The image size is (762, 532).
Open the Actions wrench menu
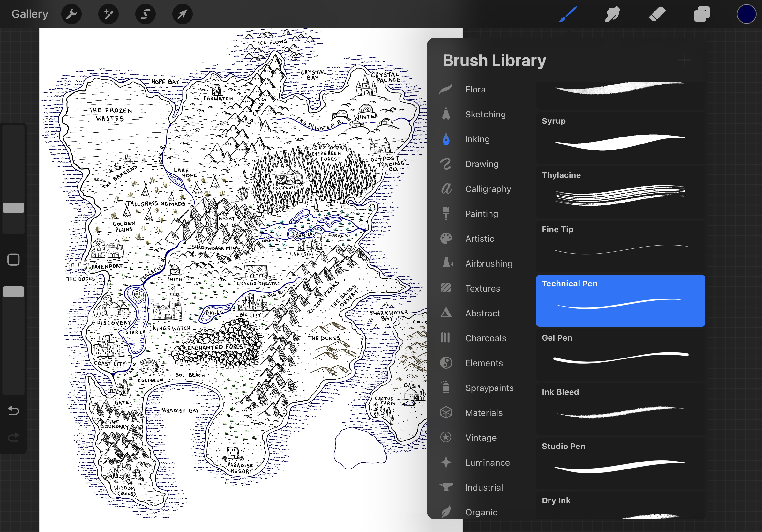click(71, 14)
